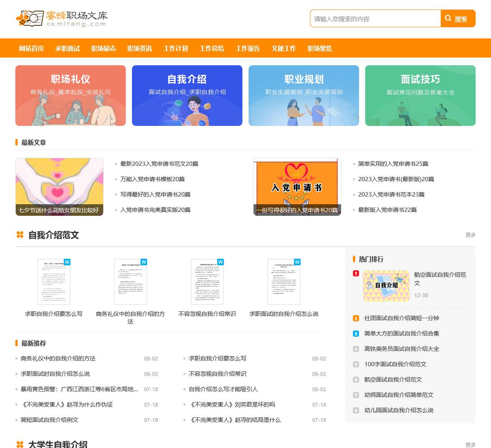Screen dimensions: 491x448
Task: Click the rank 8 badge beside 幼儿园面试自我介绍怎么说
Action: click(x=356, y=410)
